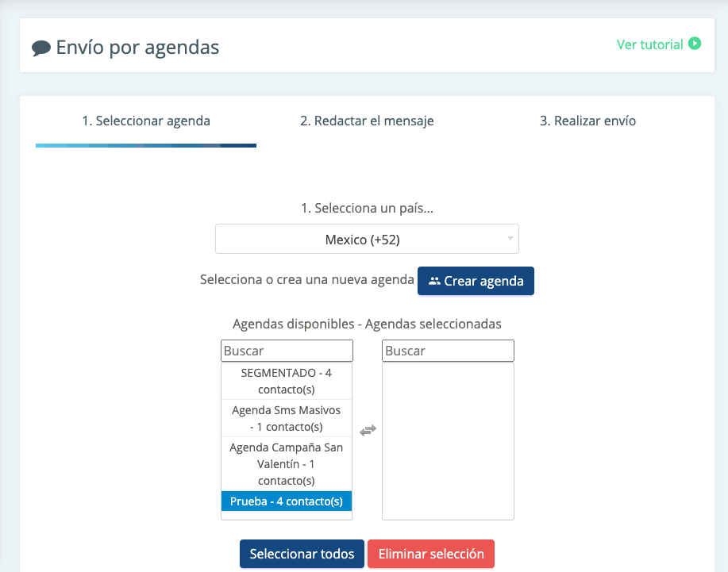Screen dimensions: 728x572
Task: Select SEGMENTADO - 4 contacto(s) agenda
Action: [x=287, y=381]
